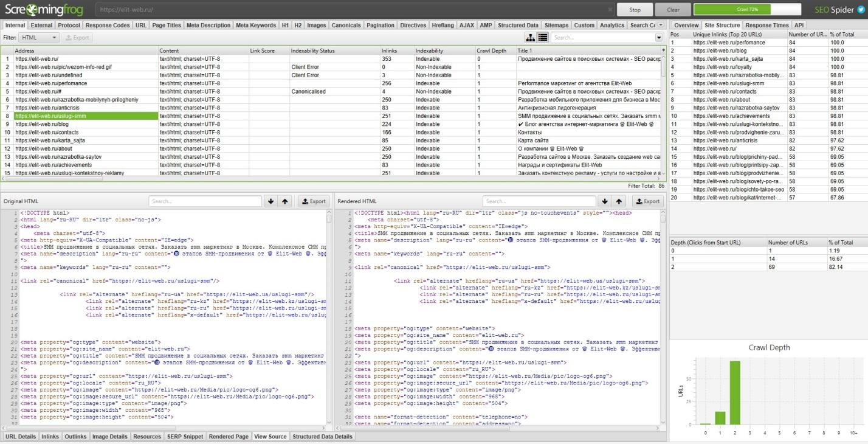Sort by the Crawl Depth column header
This screenshot has height=444, width=868.
[495, 50]
